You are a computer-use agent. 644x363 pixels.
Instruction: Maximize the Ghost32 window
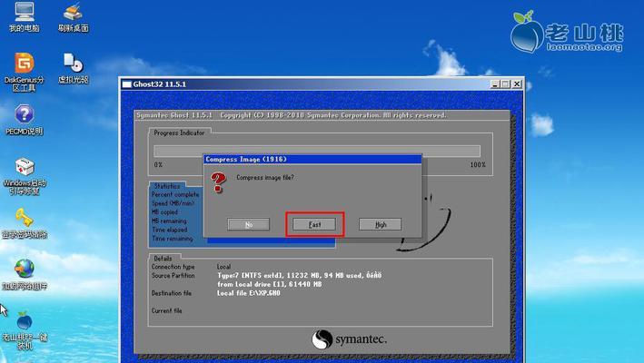point(506,84)
